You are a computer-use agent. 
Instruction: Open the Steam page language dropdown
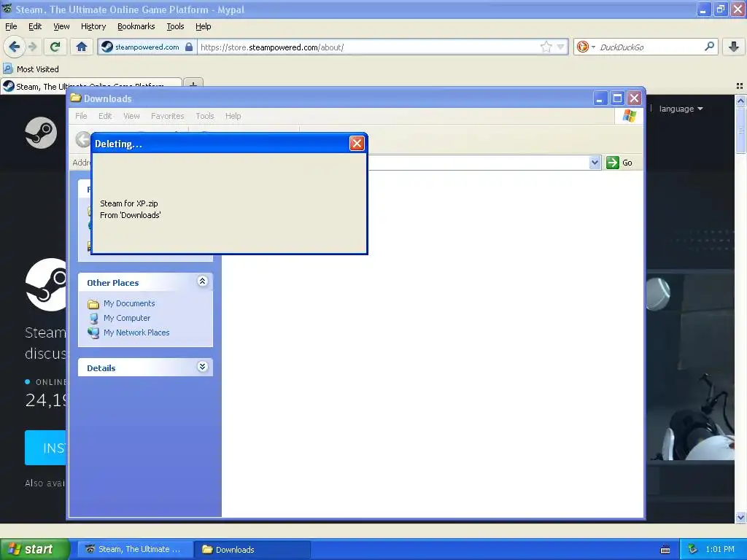tap(681, 109)
